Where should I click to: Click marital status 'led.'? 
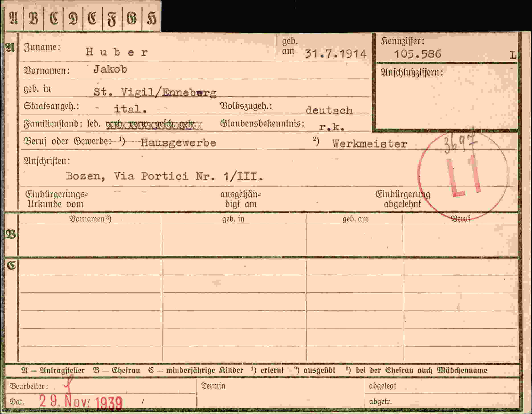(94, 124)
